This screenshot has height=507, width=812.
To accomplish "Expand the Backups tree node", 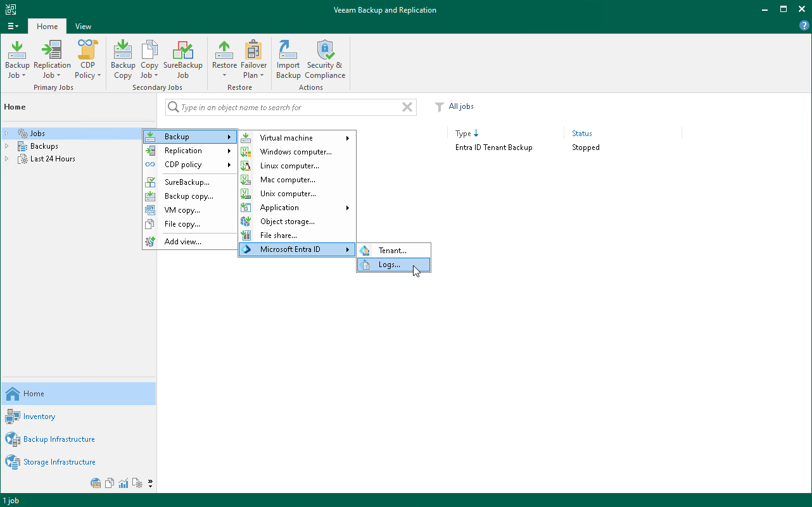I will (x=7, y=146).
